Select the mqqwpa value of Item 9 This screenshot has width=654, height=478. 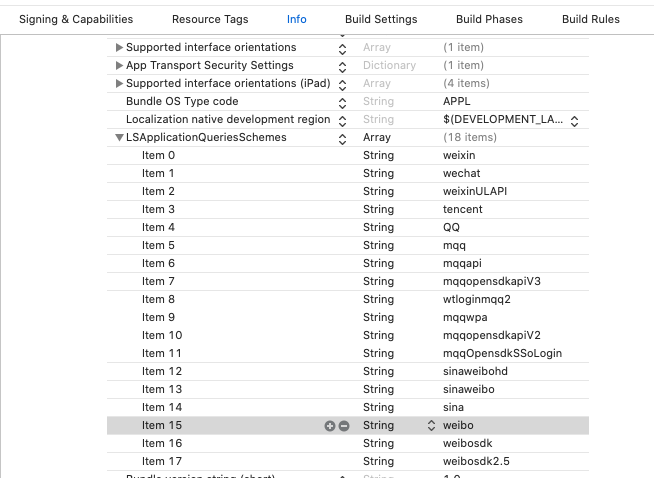[465, 317]
